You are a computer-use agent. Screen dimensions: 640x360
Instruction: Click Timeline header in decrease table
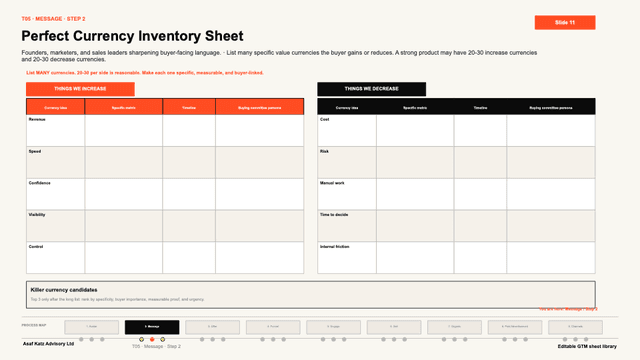coord(480,108)
